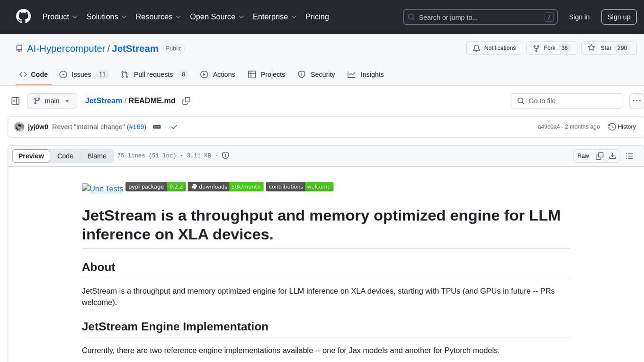The width and height of the screenshot is (644, 362).
Task: Click the pypi package 0.2.2 badge
Action: (x=155, y=187)
